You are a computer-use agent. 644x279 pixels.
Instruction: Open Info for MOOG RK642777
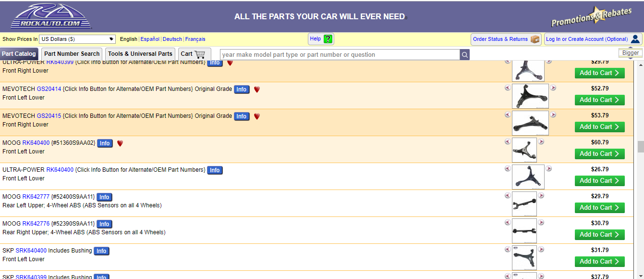(x=104, y=197)
